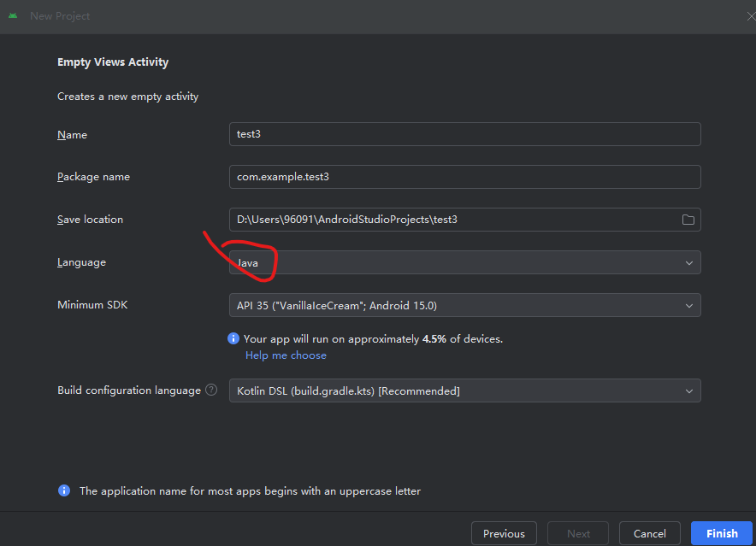The image size is (756, 546).
Task: Click the Save location label
Action: [x=90, y=220]
